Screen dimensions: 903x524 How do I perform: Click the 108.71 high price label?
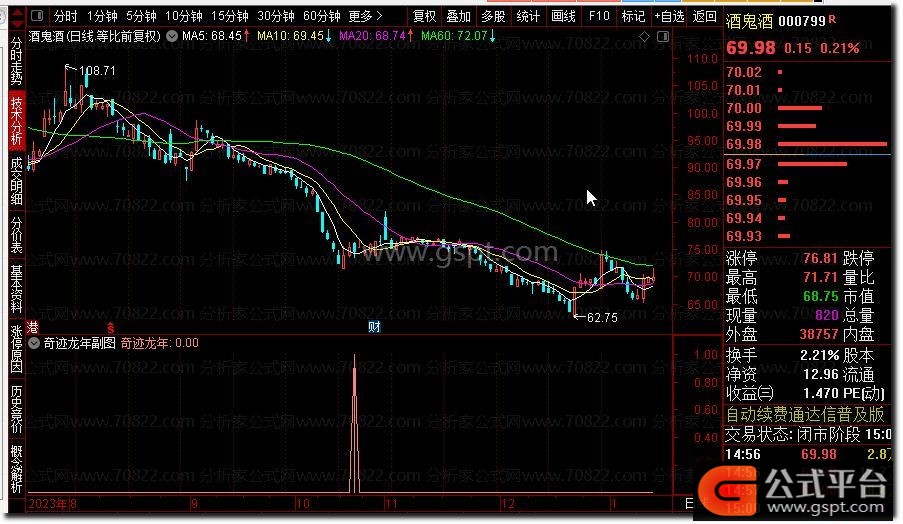coord(97,71)
